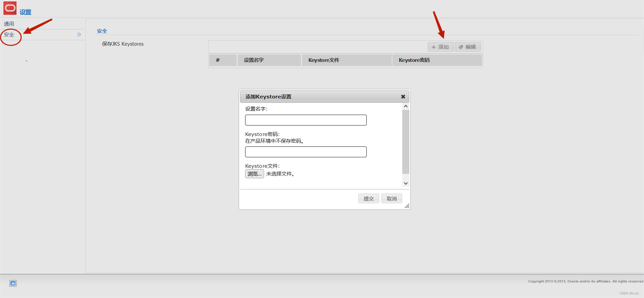Submit the keystore with 提交
The width and height of the screenshot is (644, 298).
369,199
